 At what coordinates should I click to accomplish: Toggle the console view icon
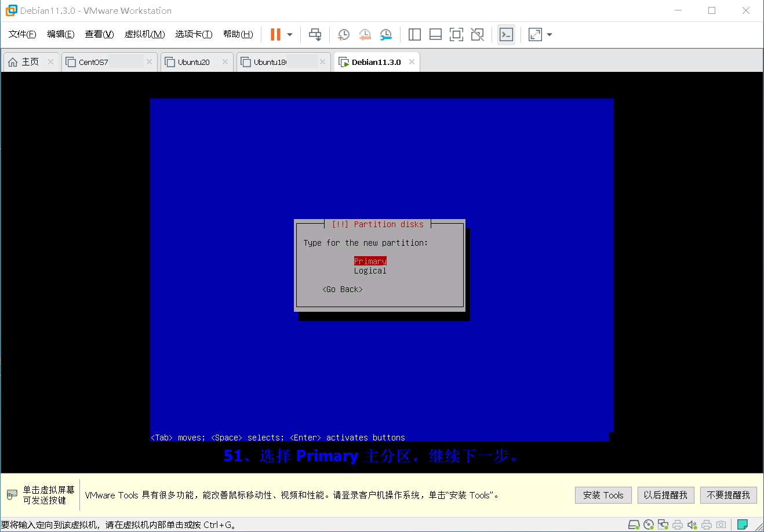click(506, 35)
